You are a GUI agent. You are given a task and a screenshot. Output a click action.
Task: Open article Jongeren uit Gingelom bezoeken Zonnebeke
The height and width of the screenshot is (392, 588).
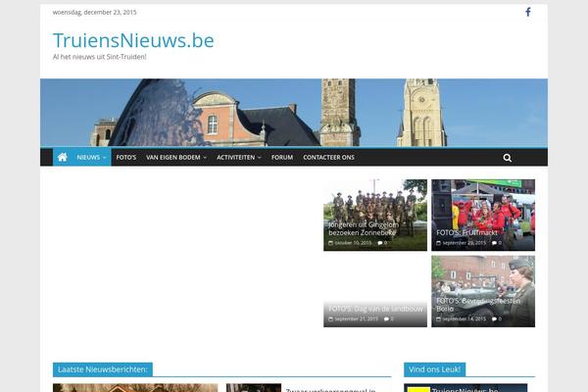tap(363, 228)
